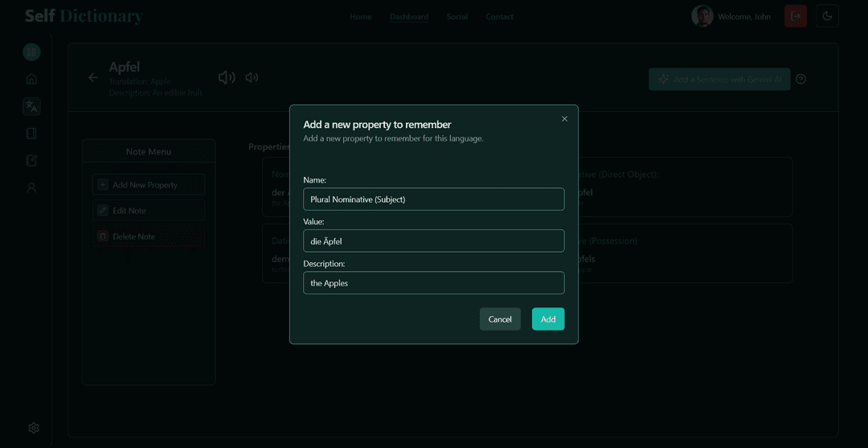Open the user profile sidebar icon

31,187
